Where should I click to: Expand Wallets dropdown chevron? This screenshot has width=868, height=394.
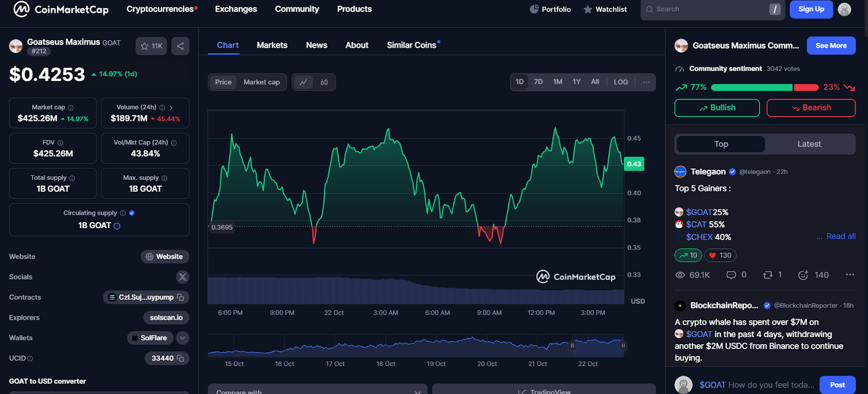point(182,338)
